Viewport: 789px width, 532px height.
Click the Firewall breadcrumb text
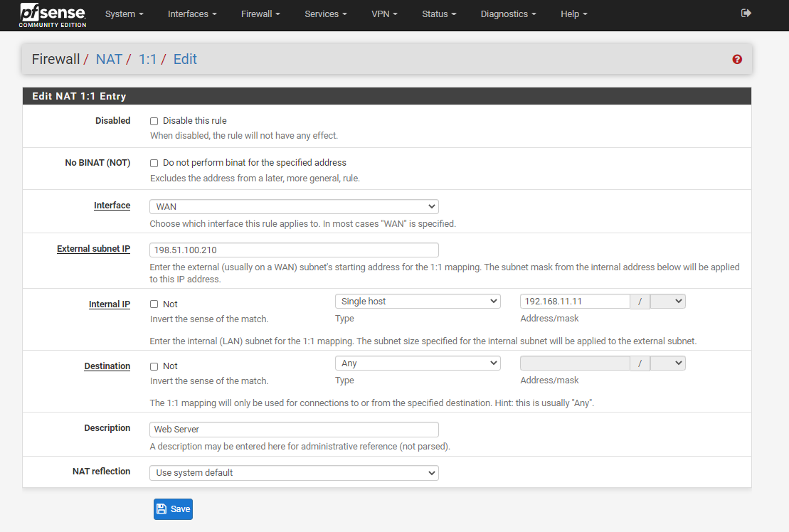[x=55, y=59]
